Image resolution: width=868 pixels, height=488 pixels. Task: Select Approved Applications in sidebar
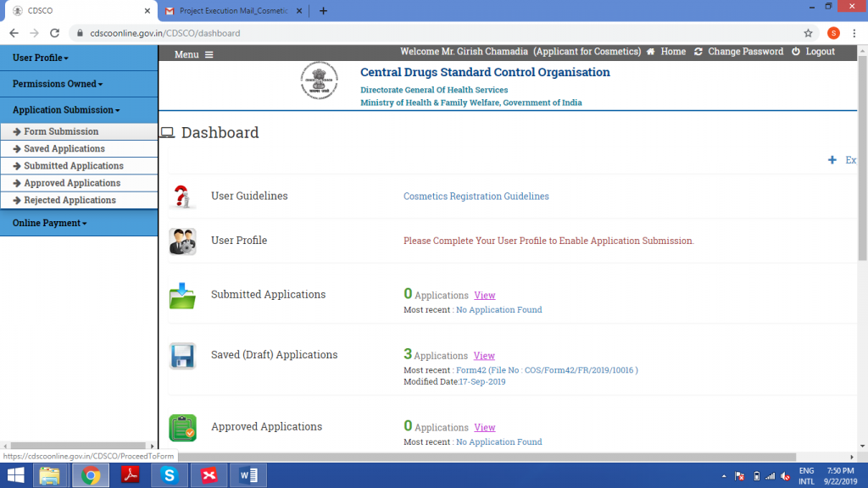pyautogui.click(x=79, y=183)
